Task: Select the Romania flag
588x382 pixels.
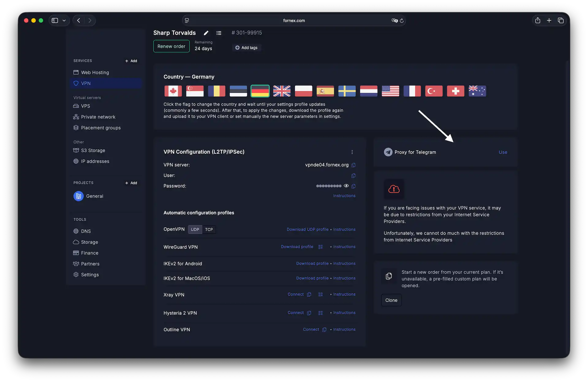Action: click(x=217, y=91)
